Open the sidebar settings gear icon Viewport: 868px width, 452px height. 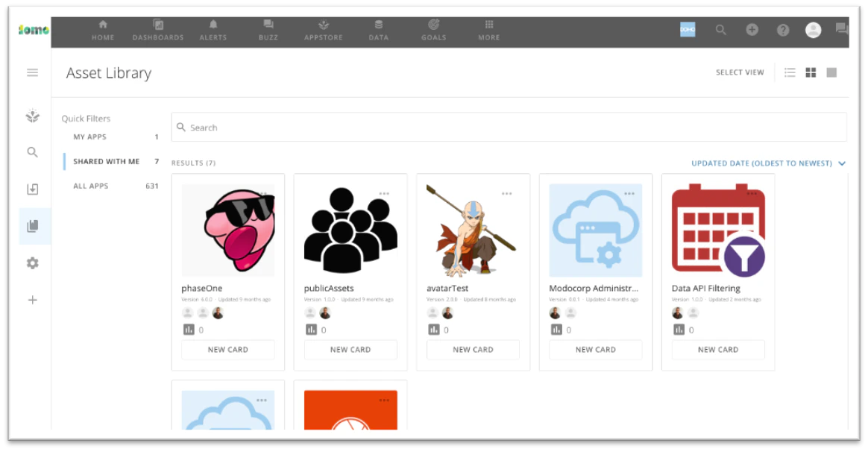(x=33, y=263)
